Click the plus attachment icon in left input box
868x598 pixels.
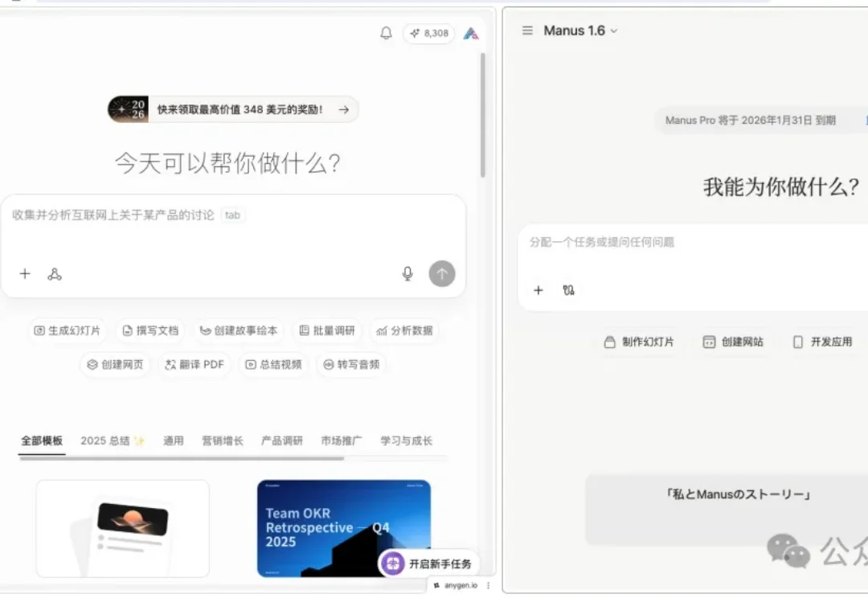[x=25, y=273]
